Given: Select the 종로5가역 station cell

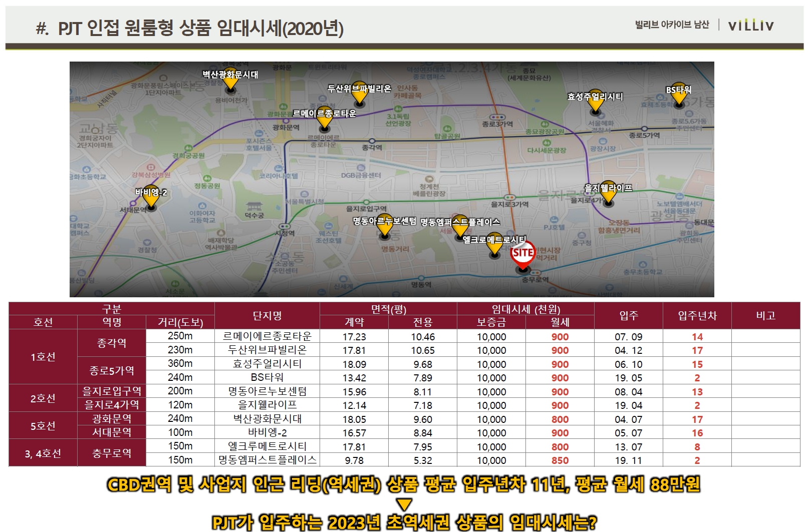Looking at the screenshot, I should (112, 370).
